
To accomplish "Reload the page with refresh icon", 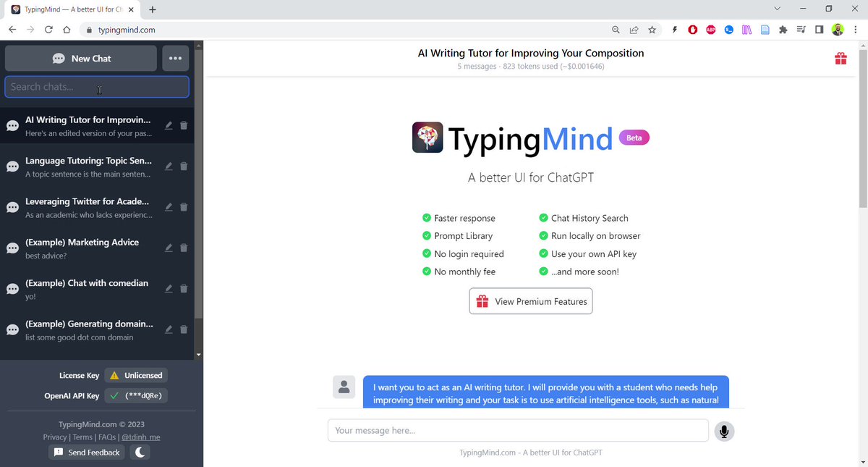I will click(x=48, y=30).
